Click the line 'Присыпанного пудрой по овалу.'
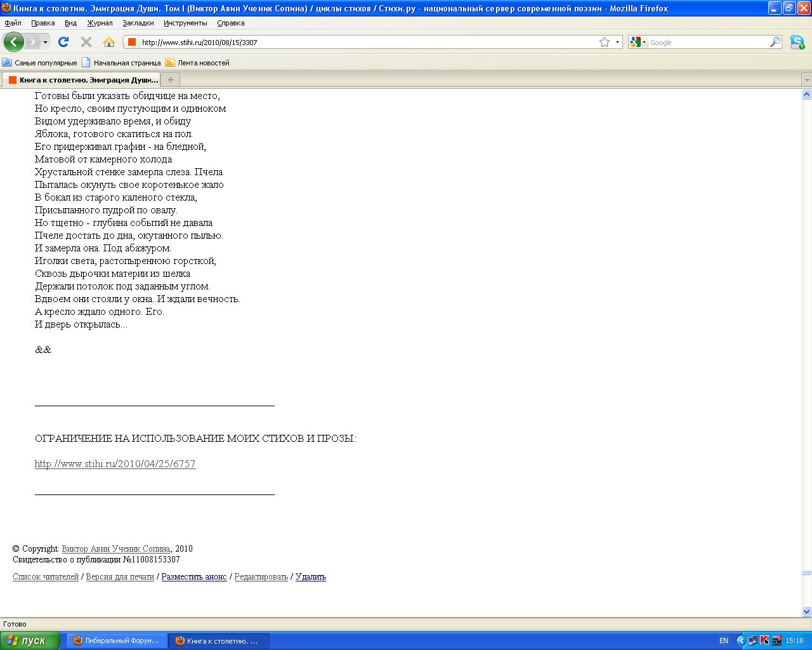812x650 pixels. [106, 210]
